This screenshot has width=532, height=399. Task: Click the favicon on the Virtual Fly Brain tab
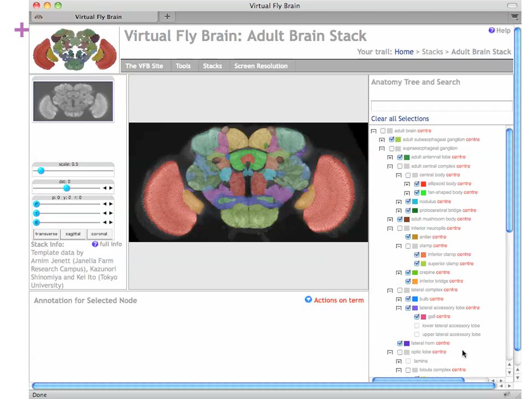[39, 17]
